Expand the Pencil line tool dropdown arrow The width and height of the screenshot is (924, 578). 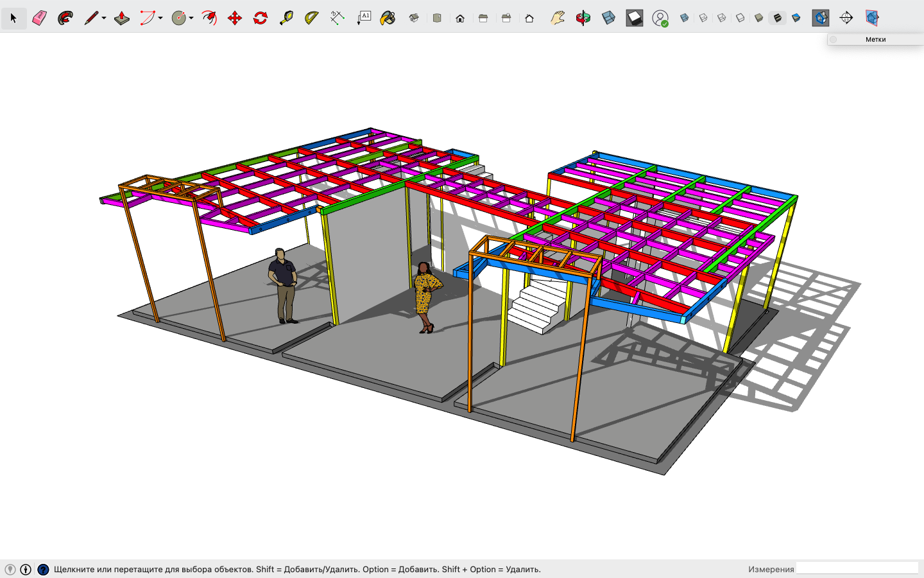click(x=104, y=18)
